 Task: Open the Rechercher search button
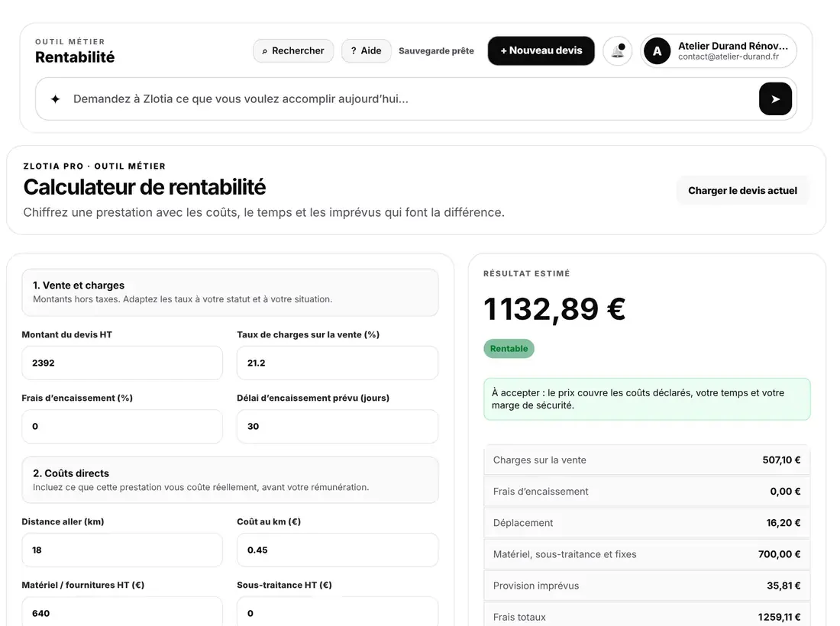(x=293, y=51)
